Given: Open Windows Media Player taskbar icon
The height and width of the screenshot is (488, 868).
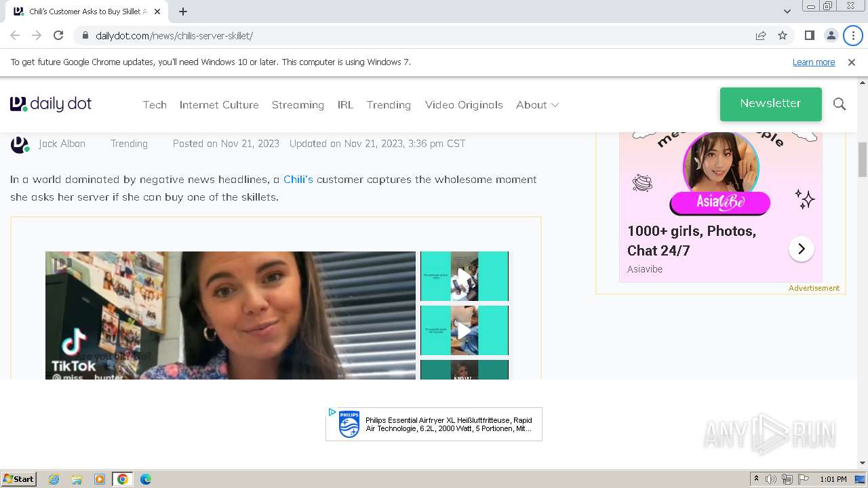Looking at the screenshot, I should click(100, 479).
